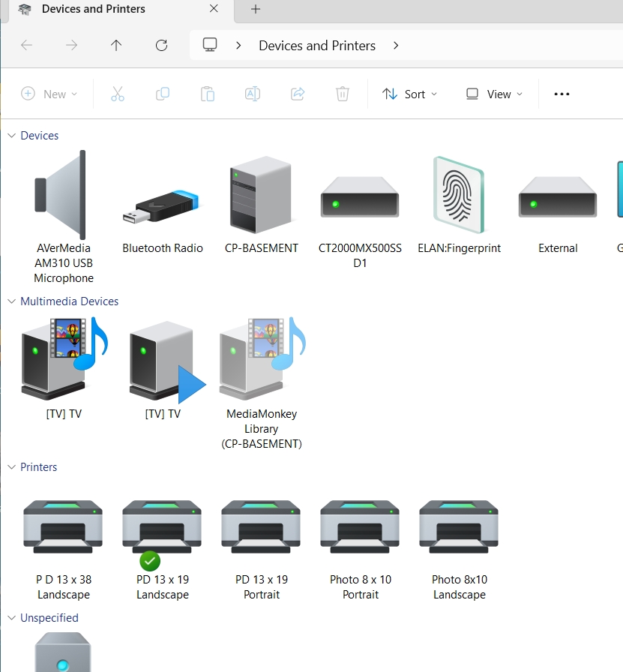Add a new tab with the plus button

[x=256, y=9]
